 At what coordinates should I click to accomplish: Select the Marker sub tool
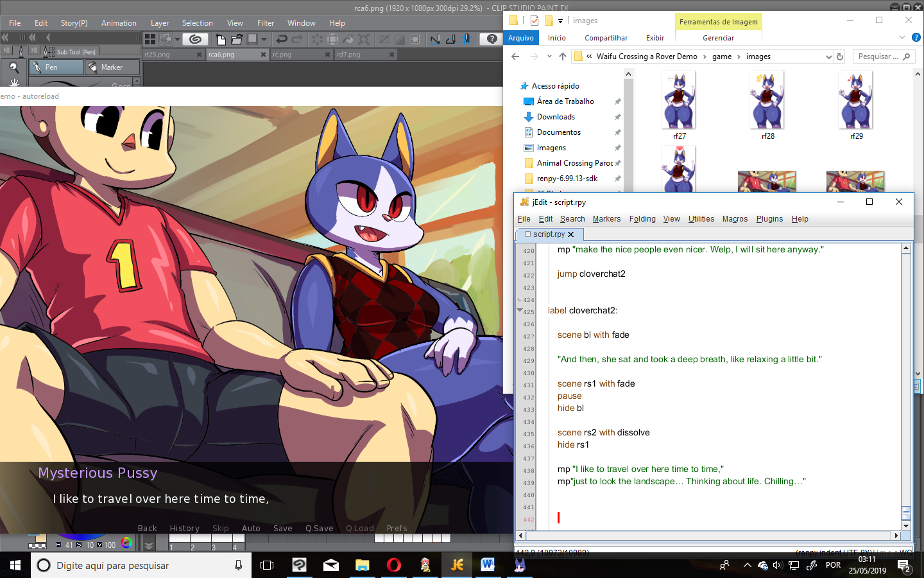point(112,67)
